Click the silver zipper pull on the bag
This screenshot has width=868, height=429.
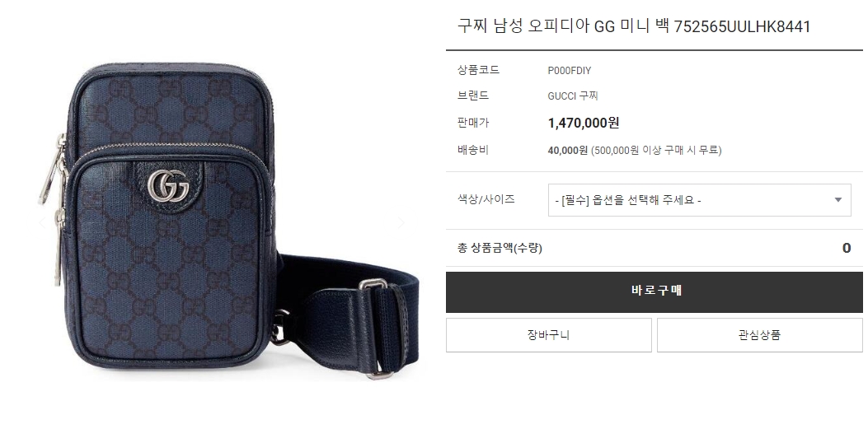pos(52,169)
